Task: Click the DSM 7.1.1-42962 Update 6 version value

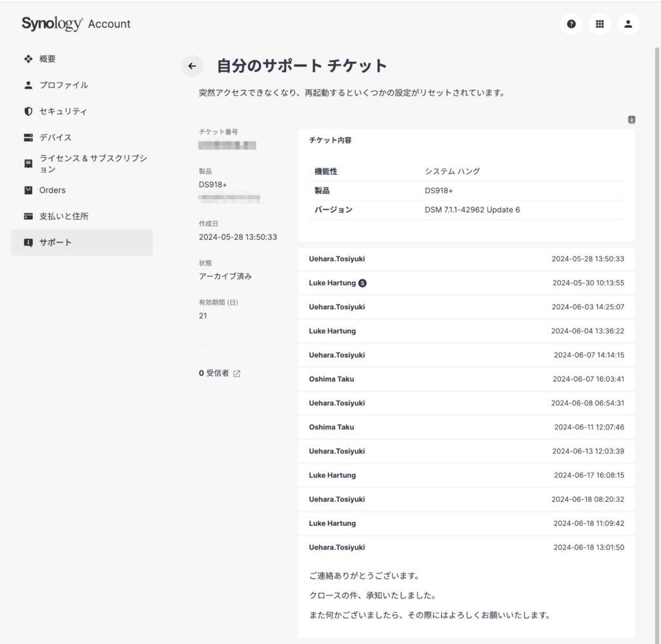Action: click(x=472, y=210)
